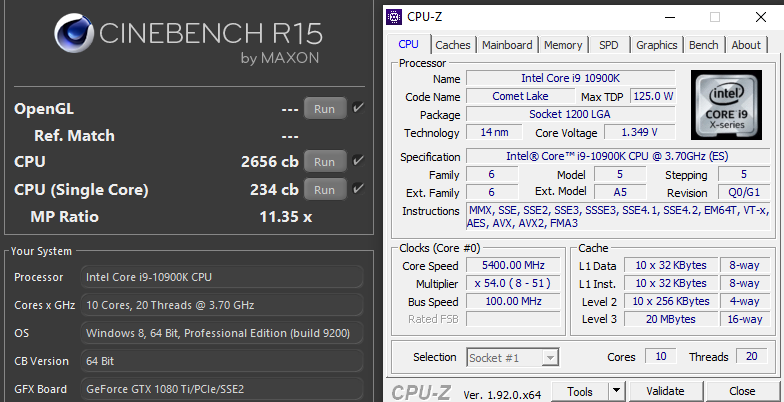Click the Ref. Match label in Cinebench
This screenshot has height=402, width=784.
tap(74, 136)
